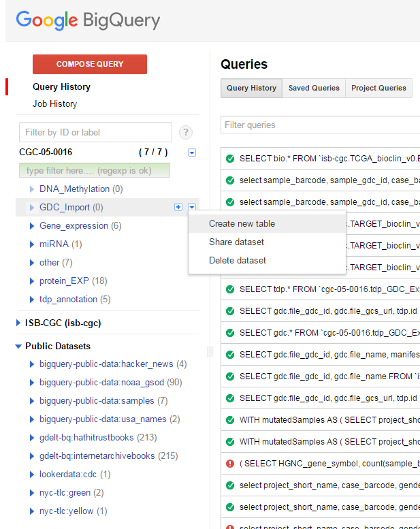Open CGC-05-0016 project dropdown arrow
The width and height of the screenshot is (420, 529).
[x=192, y=153]
